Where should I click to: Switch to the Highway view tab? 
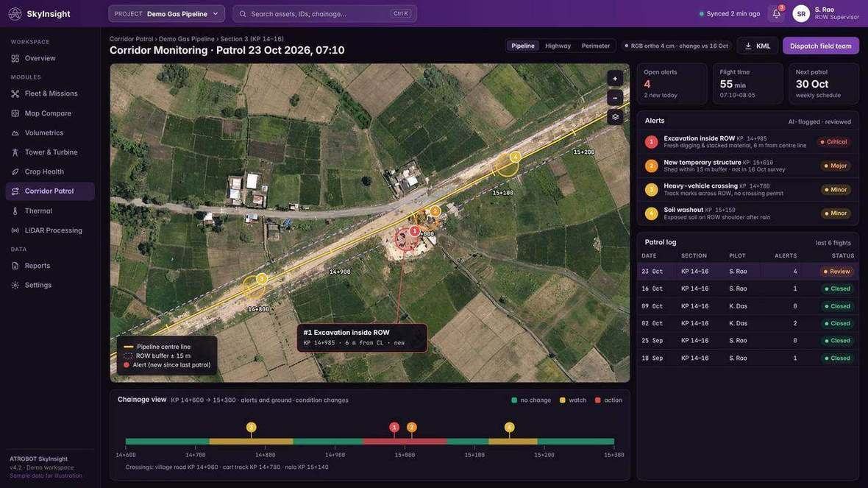[558, 46]
